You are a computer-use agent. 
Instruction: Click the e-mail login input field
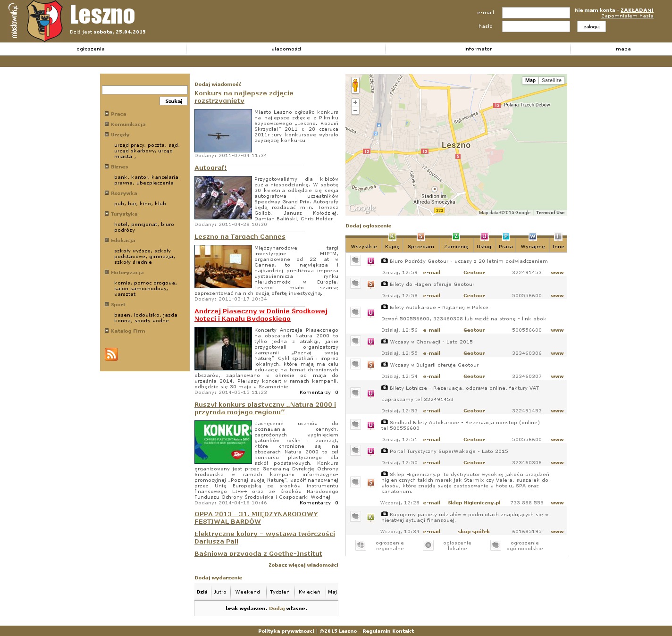(x=536, y=13)
